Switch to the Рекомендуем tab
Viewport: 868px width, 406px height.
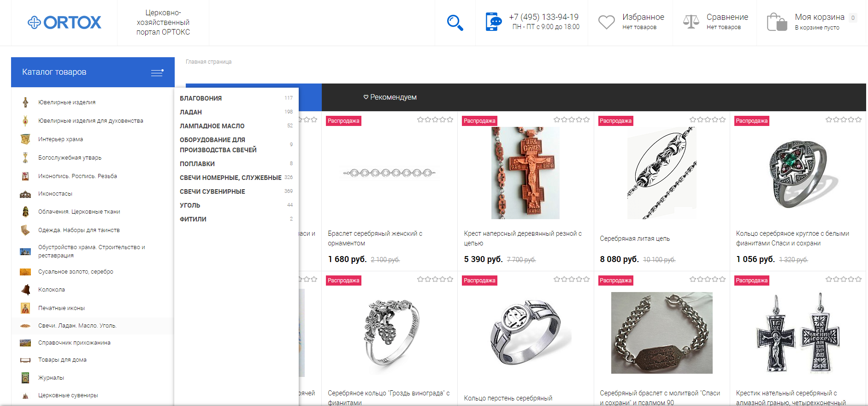390,97
